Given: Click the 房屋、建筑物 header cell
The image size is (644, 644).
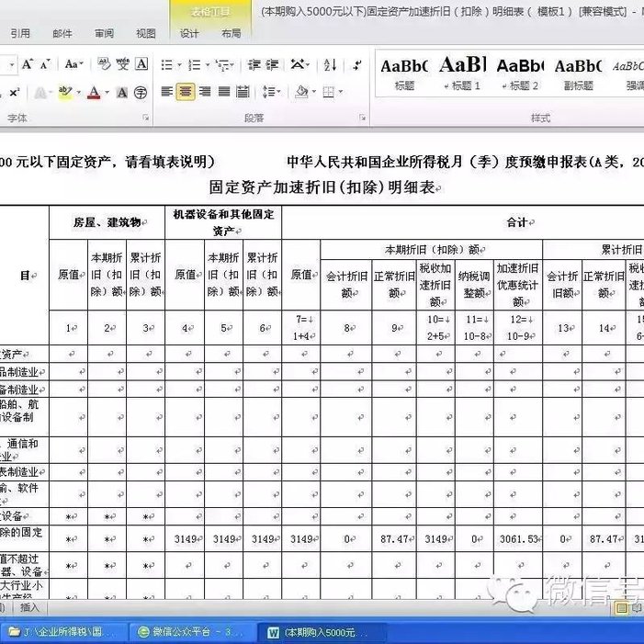Looking at the screenshot, I should [x=107, y=222].
